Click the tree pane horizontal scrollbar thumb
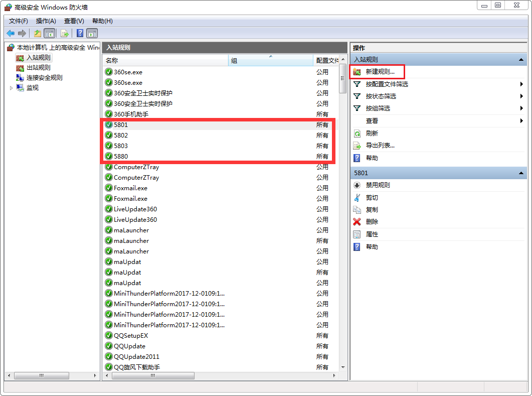 [42, 375]
